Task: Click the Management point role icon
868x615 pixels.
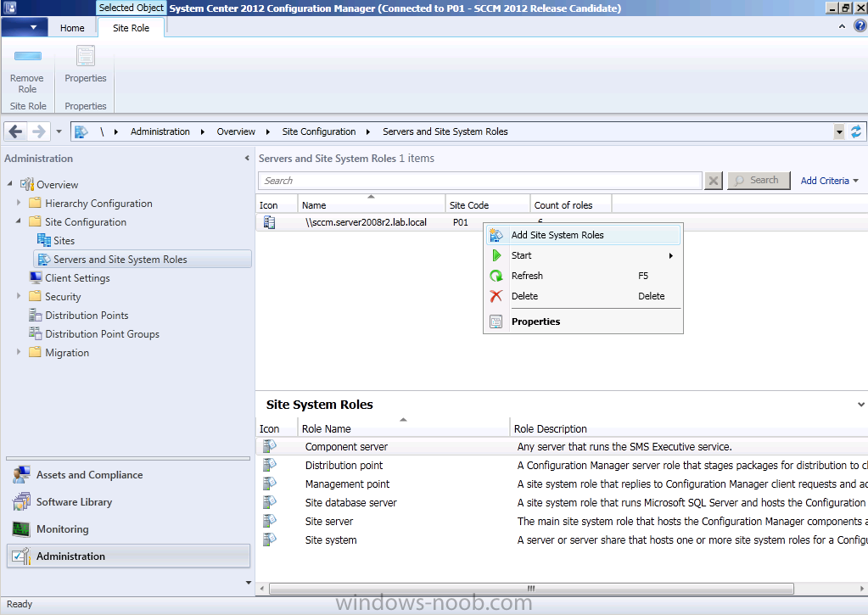Action: [270, 484]
